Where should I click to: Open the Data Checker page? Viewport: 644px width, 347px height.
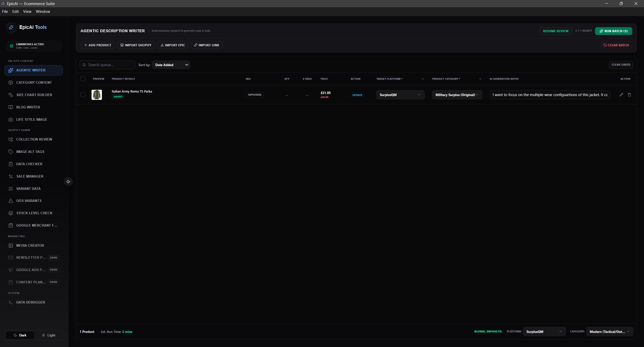33,164
